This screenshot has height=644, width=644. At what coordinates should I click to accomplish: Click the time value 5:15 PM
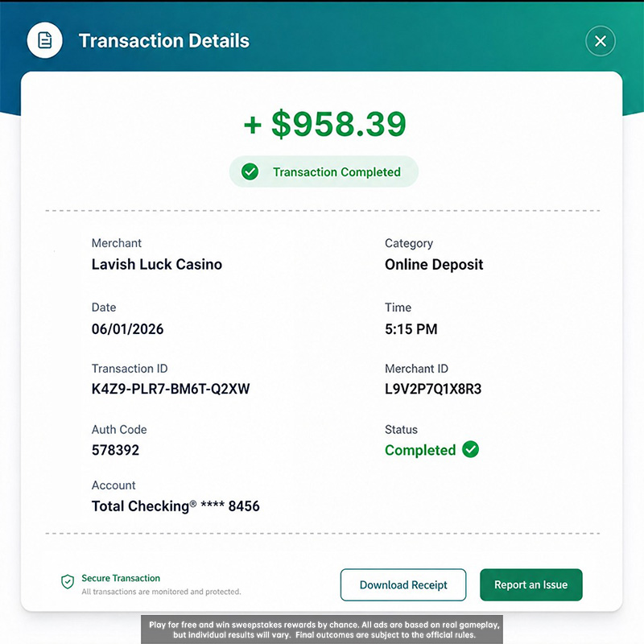(411, 329)
